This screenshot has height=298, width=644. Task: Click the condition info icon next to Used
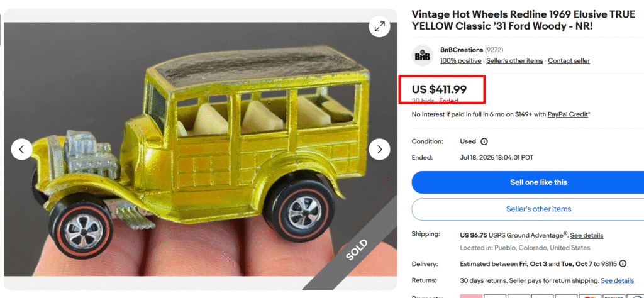pos(484,141)
